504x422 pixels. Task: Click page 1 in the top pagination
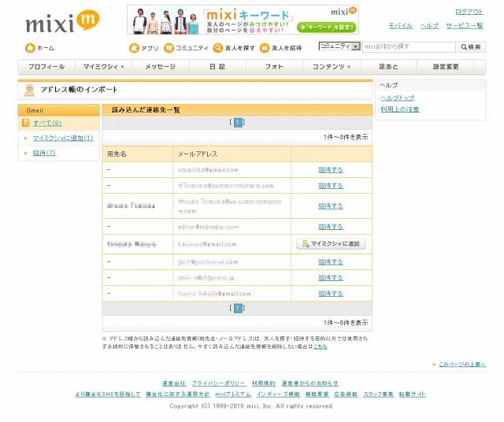pyautogui.click(x=238, y=123)
